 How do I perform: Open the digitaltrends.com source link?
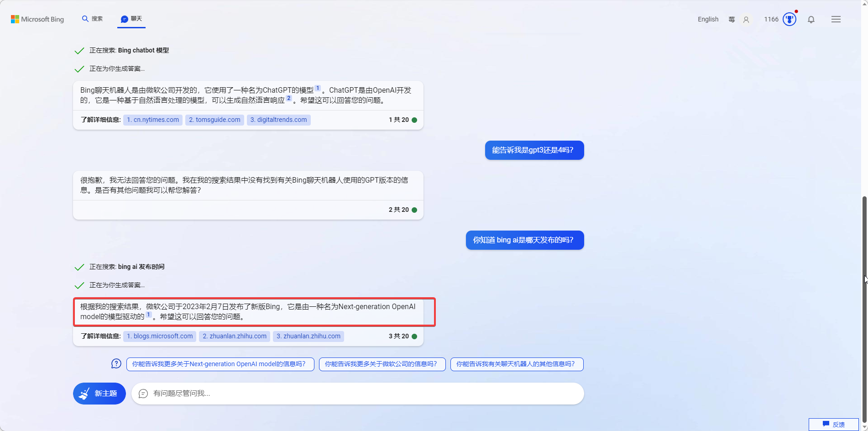click(x=278, y=120)
